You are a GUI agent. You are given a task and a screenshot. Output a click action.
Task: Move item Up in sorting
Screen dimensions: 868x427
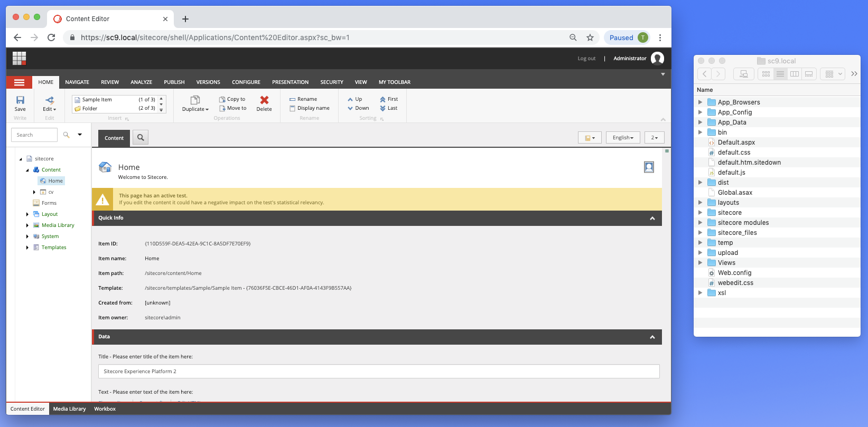(x=355, y=99)
